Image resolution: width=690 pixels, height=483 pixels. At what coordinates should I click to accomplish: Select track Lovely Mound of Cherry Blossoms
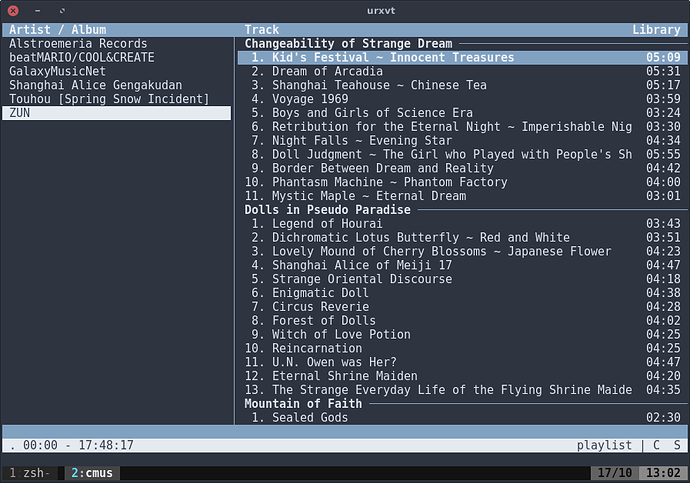pos(462,252)
